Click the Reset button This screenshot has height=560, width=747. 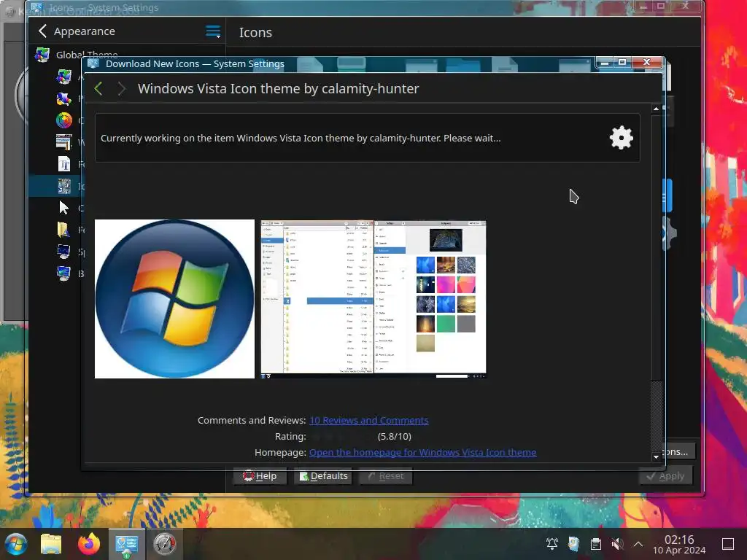click(x=385, y=476)
